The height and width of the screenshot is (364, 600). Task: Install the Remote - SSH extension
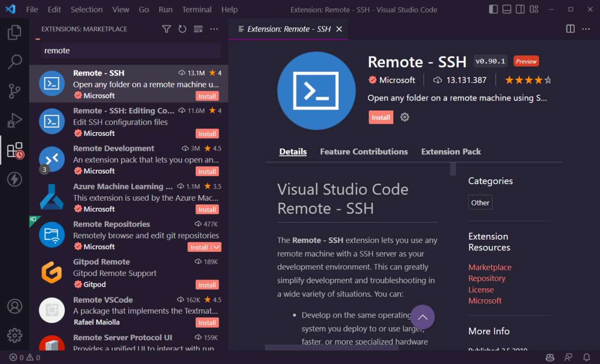(x=381, y=117)
